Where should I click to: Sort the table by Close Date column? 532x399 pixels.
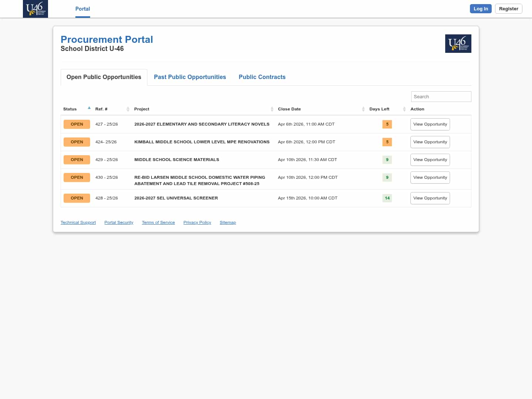(x=363, y=109)
